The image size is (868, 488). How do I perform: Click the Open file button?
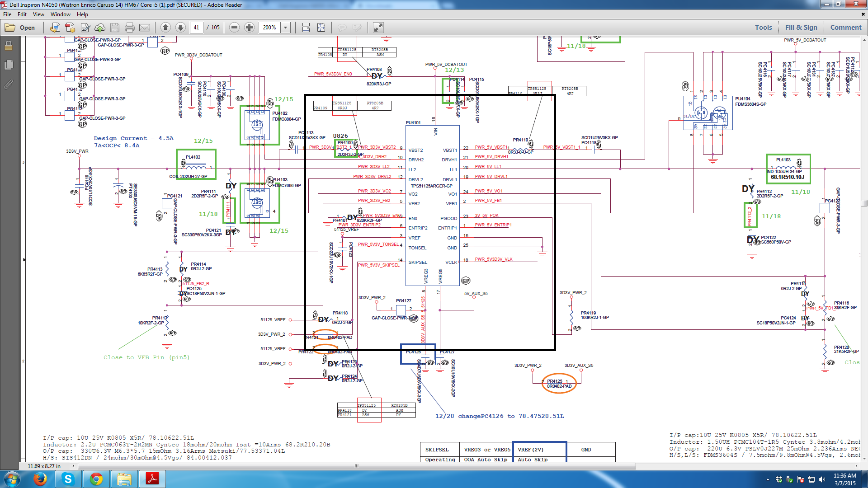coord(20,28)
